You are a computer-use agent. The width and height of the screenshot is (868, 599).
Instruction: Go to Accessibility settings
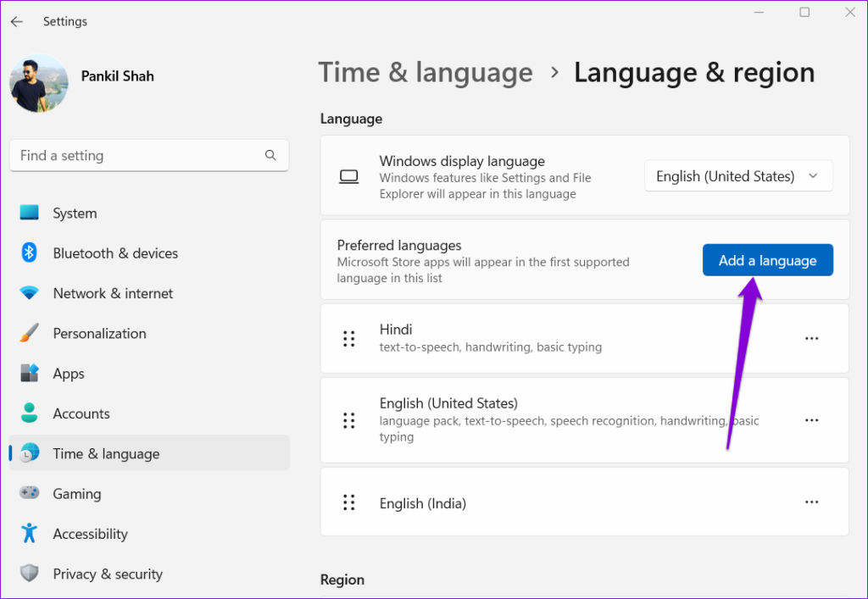tap(149, 534)
